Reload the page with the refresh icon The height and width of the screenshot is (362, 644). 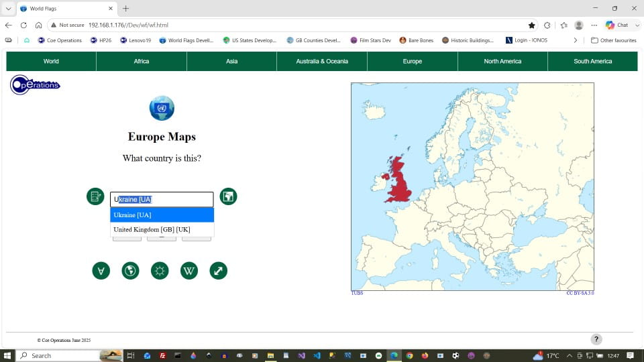point(24,25)
